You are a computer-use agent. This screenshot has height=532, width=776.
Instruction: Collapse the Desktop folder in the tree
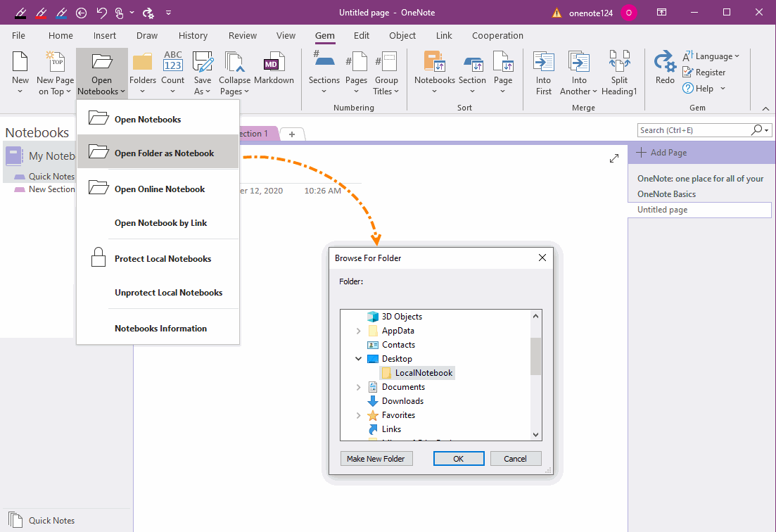(359, 358)
